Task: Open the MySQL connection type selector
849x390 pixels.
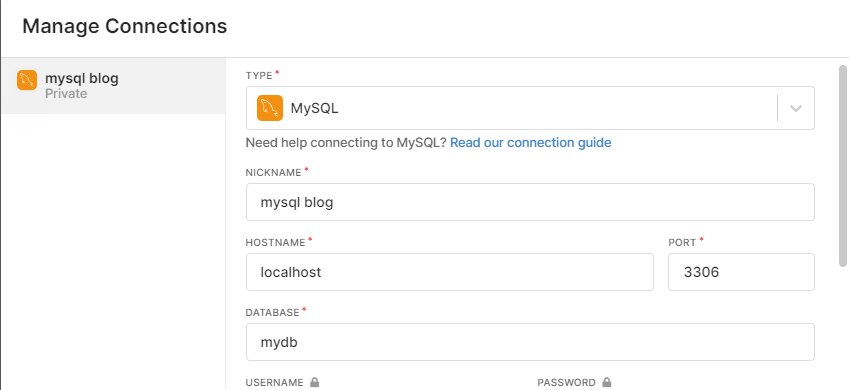Action: pos(530,108)
